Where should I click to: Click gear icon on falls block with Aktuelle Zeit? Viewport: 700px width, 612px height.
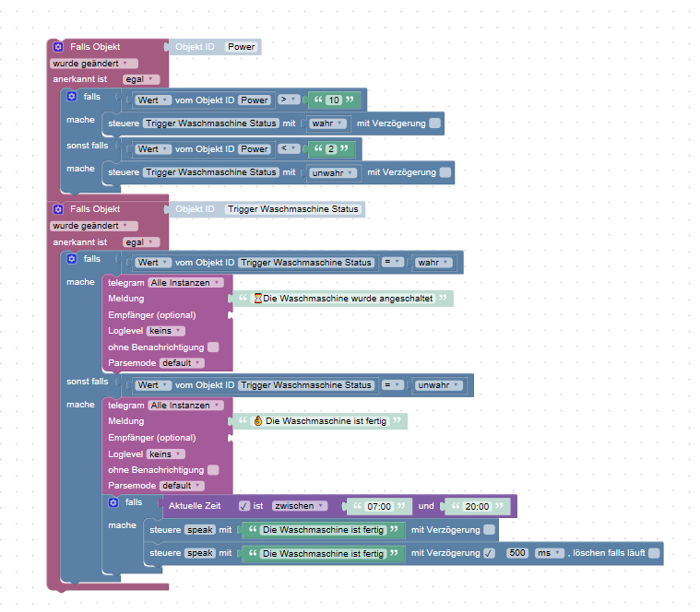click(x=113, y=502)
